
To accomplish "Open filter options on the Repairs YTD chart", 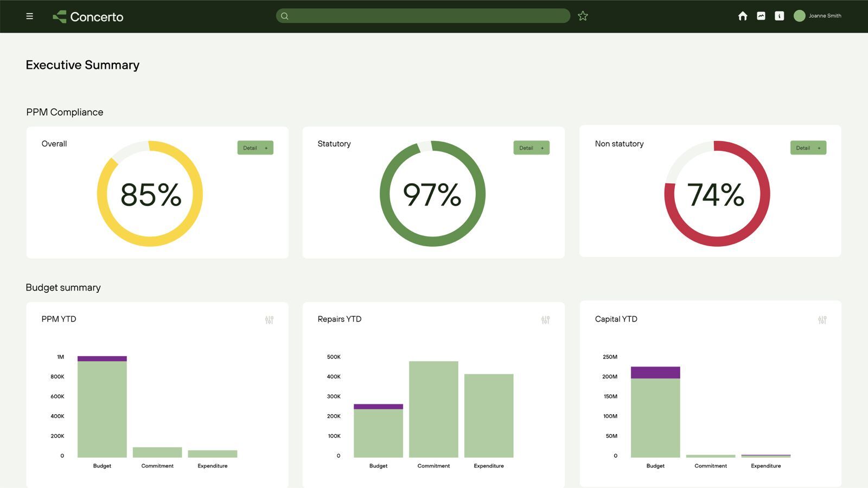I will pos(545,320).
